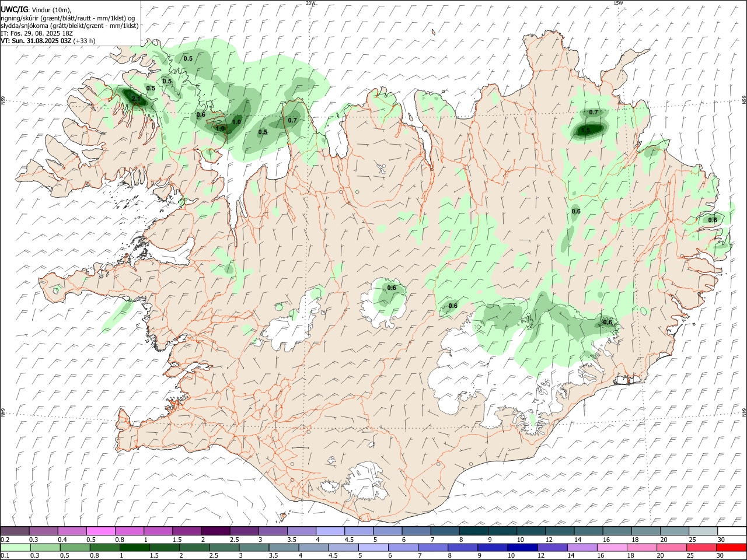The image size is (747, 560).
Task: Click the dusky mauve 0.2 snow legend swatch
Action: coord(15,531)
